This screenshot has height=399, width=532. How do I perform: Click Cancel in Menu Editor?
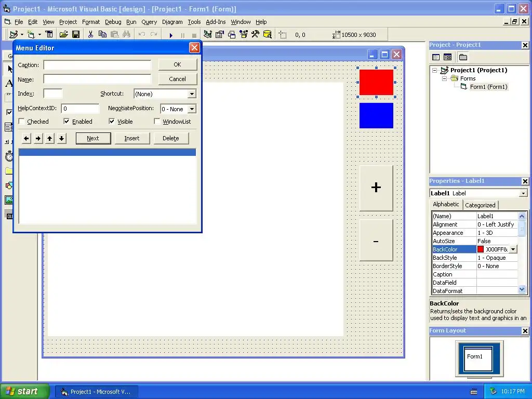click(178, 79)
